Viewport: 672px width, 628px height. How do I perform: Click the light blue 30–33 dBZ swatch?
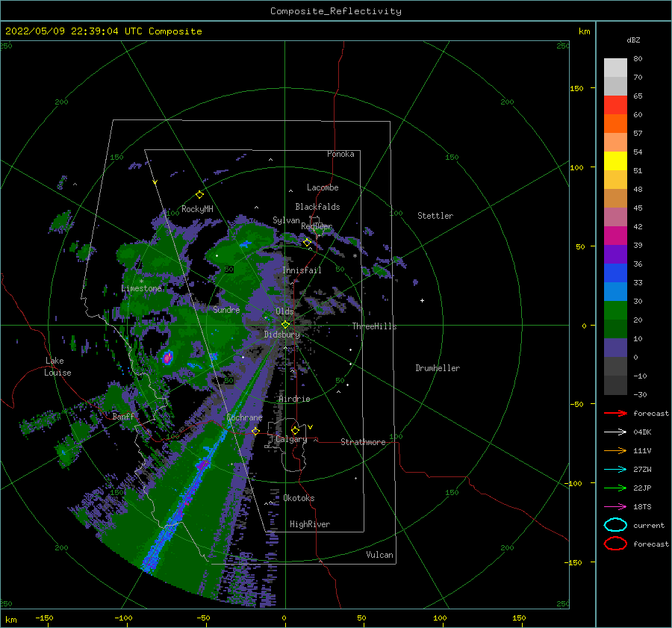(615, 291)
